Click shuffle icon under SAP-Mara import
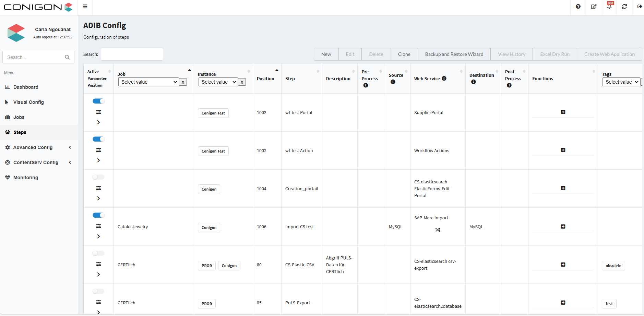 click(438, 230)
